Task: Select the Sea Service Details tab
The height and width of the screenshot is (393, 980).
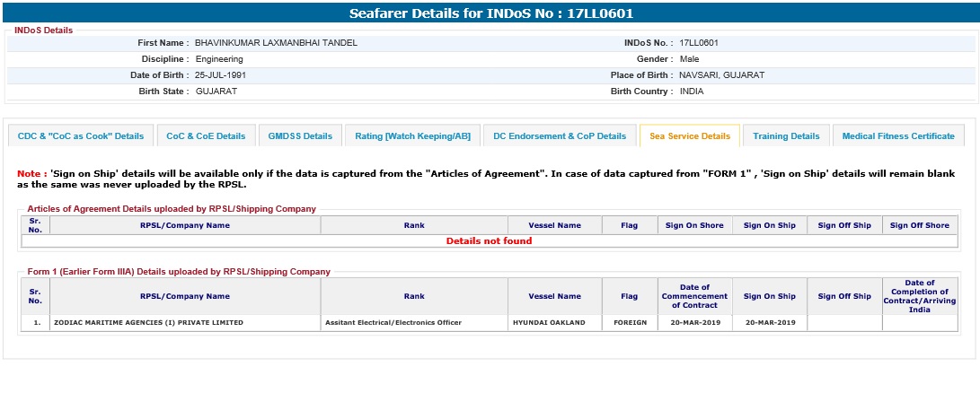Action: 689,136
